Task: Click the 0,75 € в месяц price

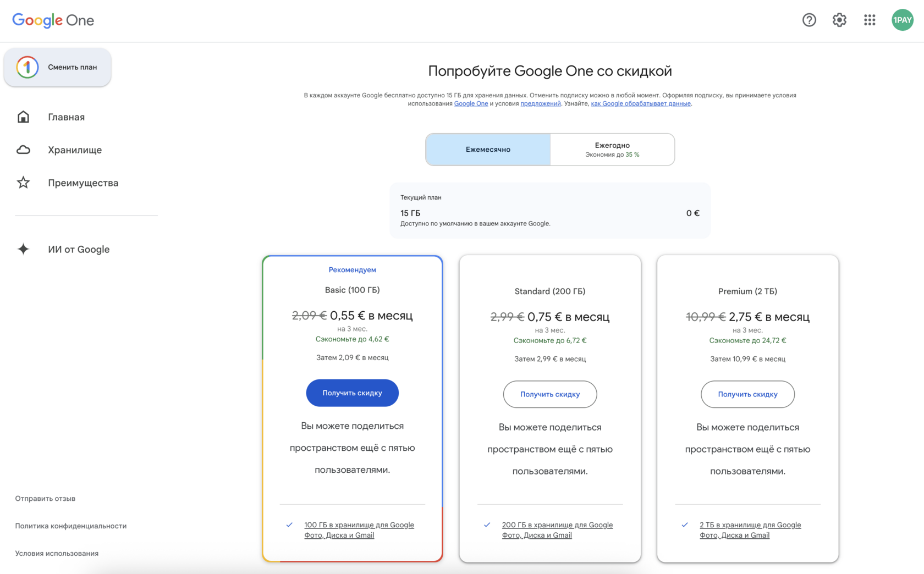Action: [569, 317]
